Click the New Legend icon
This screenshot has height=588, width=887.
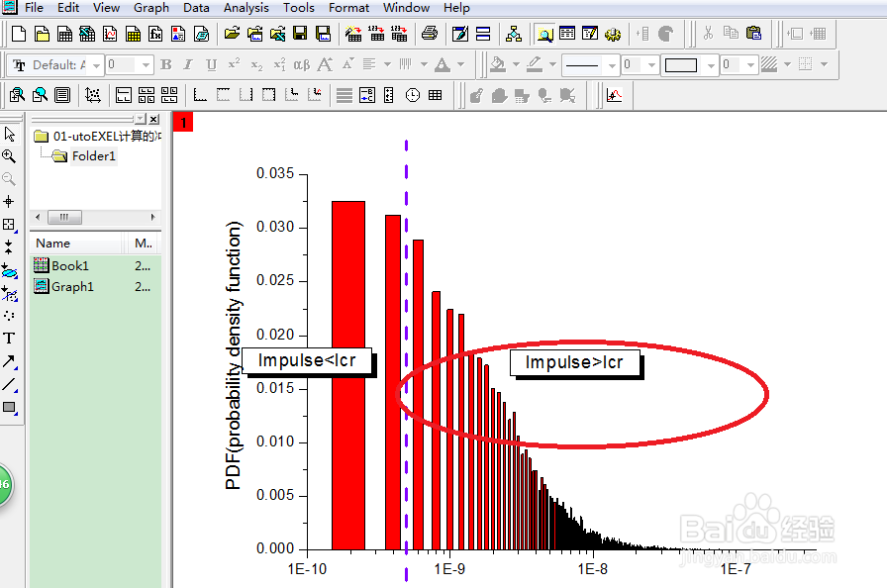366,95
